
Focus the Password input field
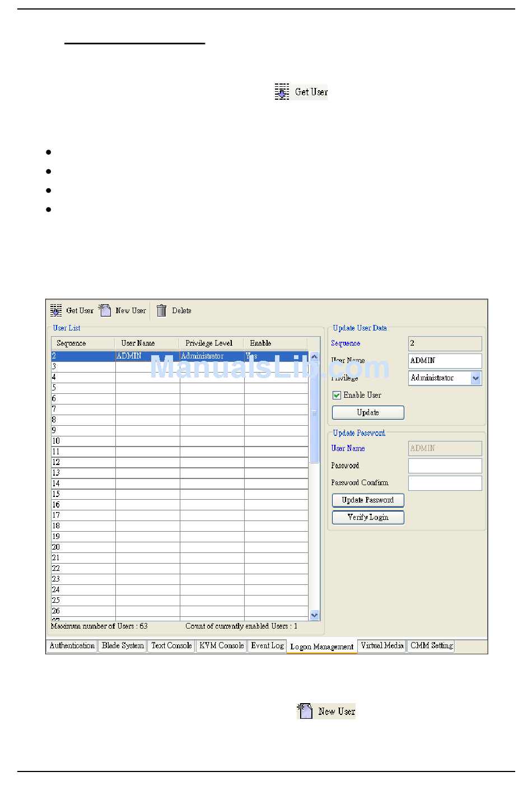pyautogui.click(x=445, y=466)
